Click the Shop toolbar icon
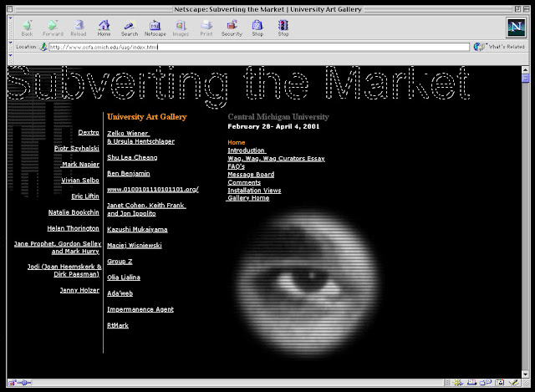Image resolution: width=535 pixels, height=392 pixels. point(257,26)
